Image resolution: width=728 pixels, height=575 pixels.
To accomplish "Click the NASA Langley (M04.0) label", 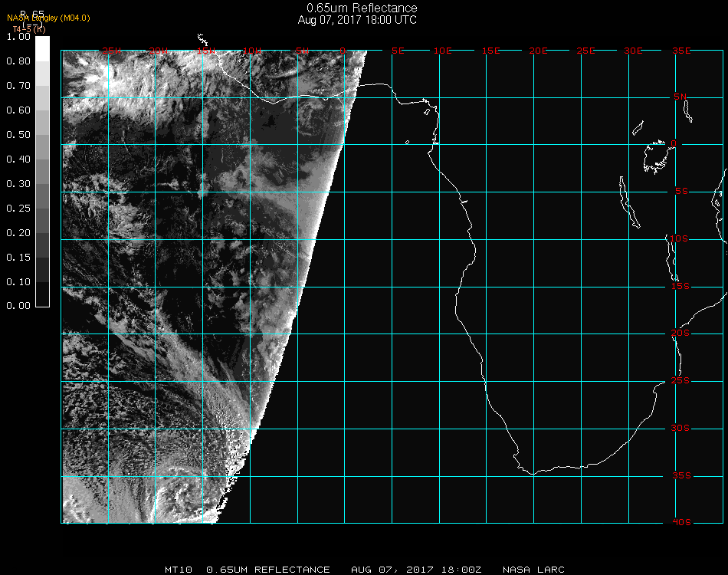I will (x=48, y=18).
